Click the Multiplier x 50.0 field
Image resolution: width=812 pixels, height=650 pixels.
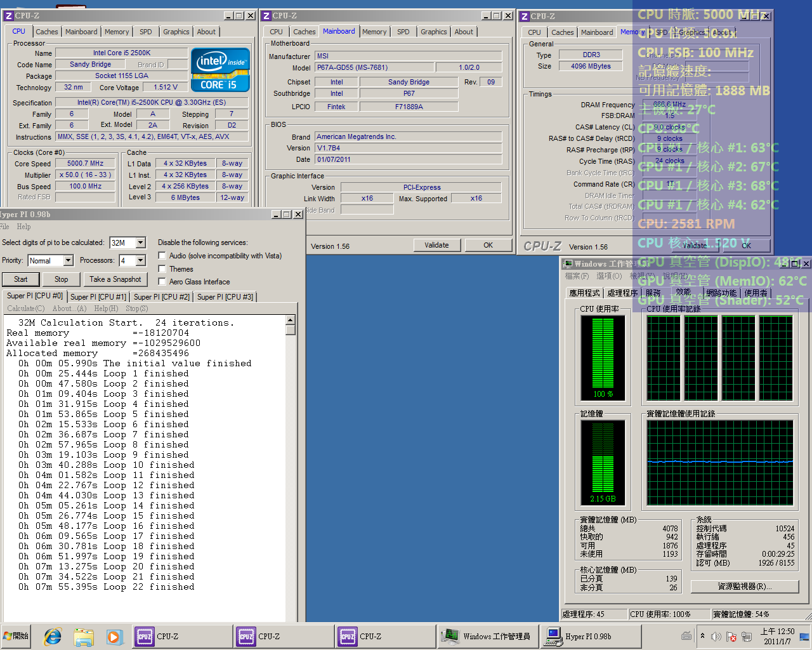[x=86, y=175]
